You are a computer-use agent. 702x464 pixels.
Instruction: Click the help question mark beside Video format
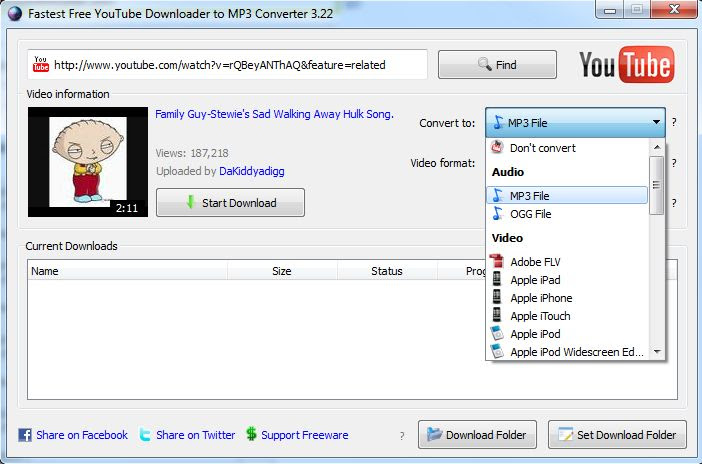click(674, 163)
